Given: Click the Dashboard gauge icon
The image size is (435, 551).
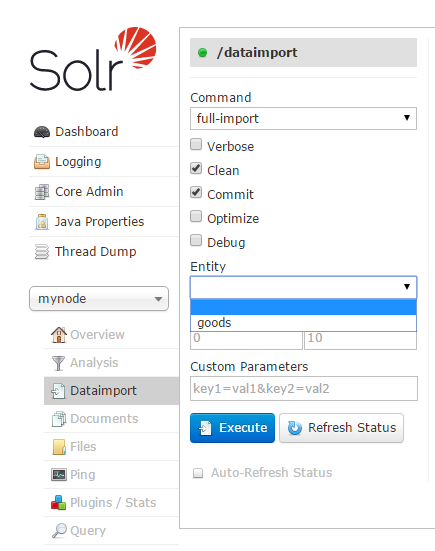Looking at the screenshot, I should tap(42, 132).
